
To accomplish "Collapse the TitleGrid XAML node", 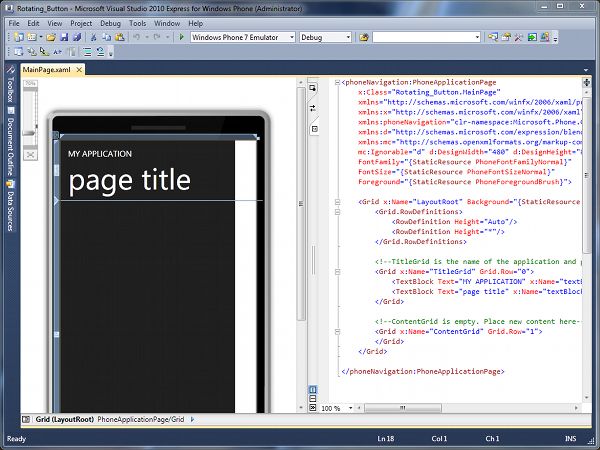I will 337,272.
